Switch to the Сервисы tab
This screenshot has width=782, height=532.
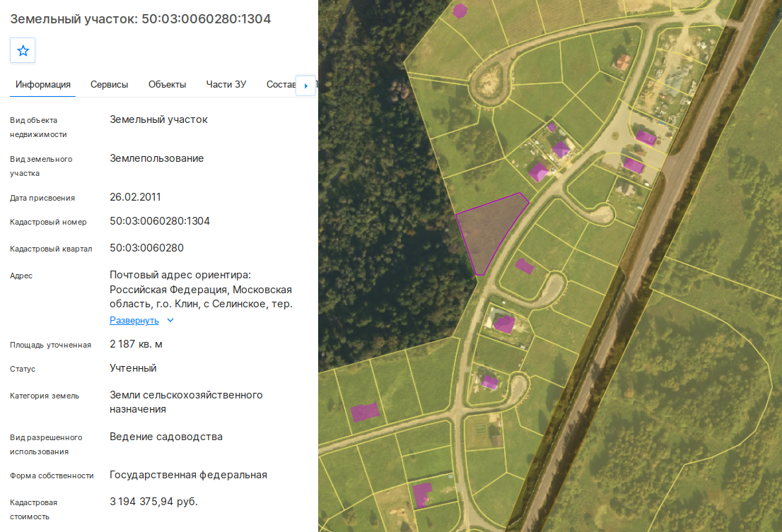[x=109, y=85]
